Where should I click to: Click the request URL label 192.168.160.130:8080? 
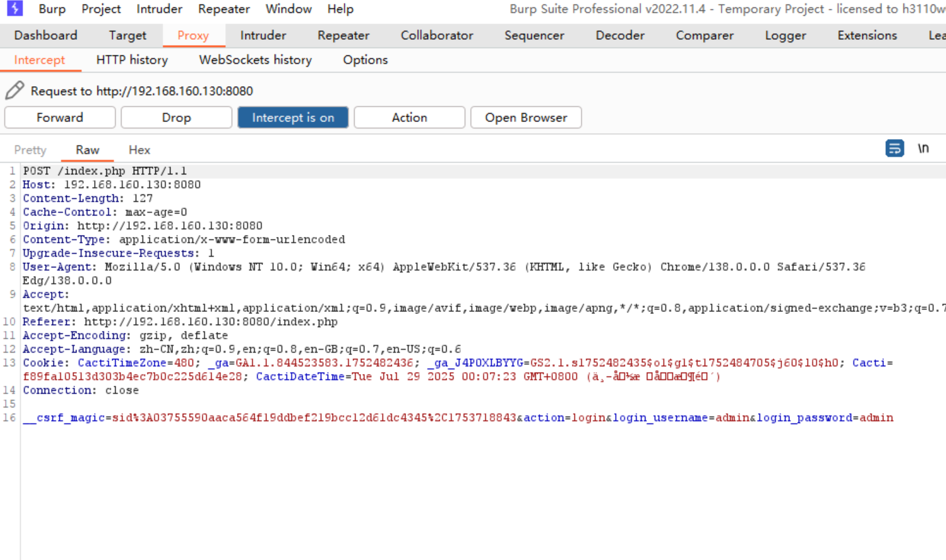pos(175,91)
